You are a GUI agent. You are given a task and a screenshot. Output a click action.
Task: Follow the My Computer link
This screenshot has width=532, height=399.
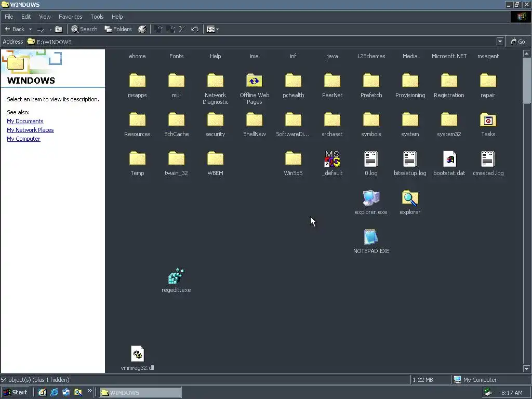23,139
